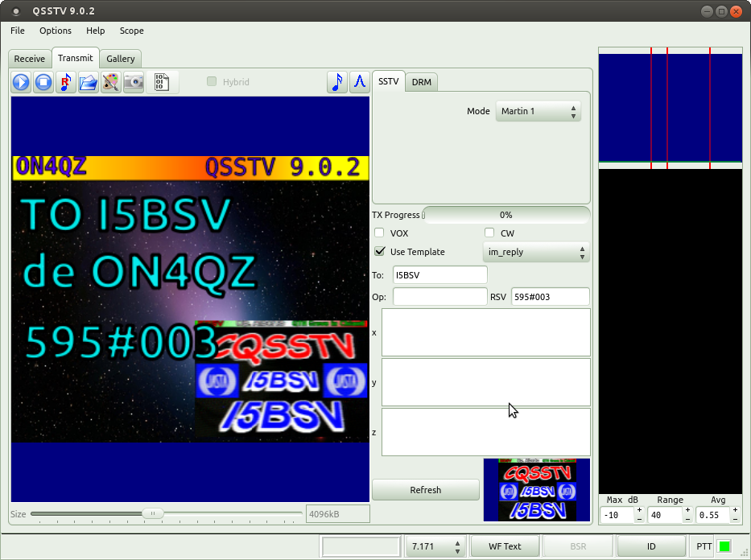This screenshot has width=751, height=560.
Task: Open the 7.171 frequency selector
Action: coord(435,546)
